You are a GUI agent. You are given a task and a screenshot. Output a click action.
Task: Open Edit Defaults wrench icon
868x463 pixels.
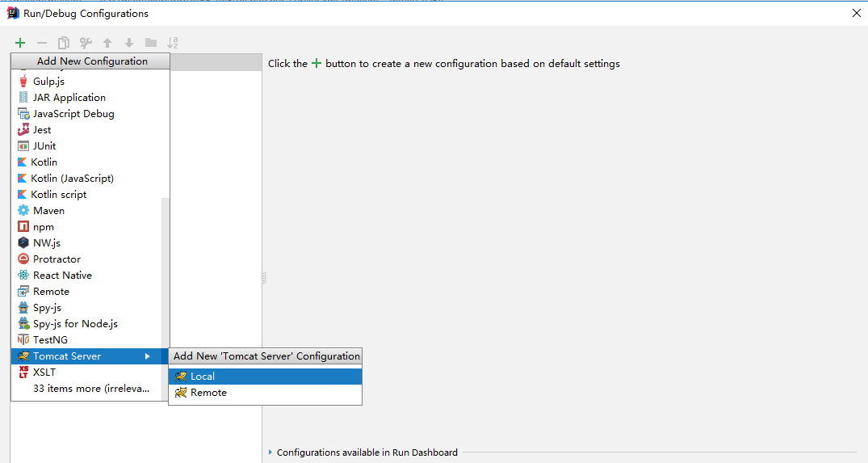click(x=86, y=43)
